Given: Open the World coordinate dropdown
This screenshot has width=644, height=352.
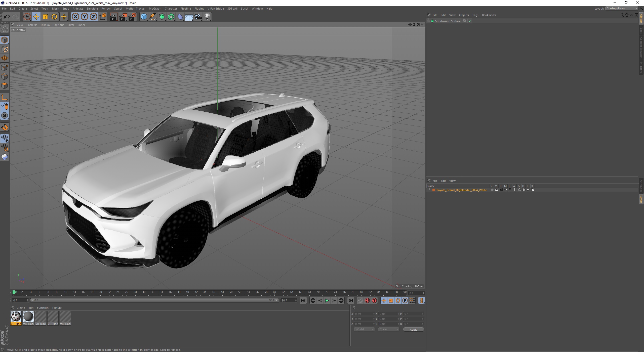Looking at the screenshot, I should click(364, 329).
